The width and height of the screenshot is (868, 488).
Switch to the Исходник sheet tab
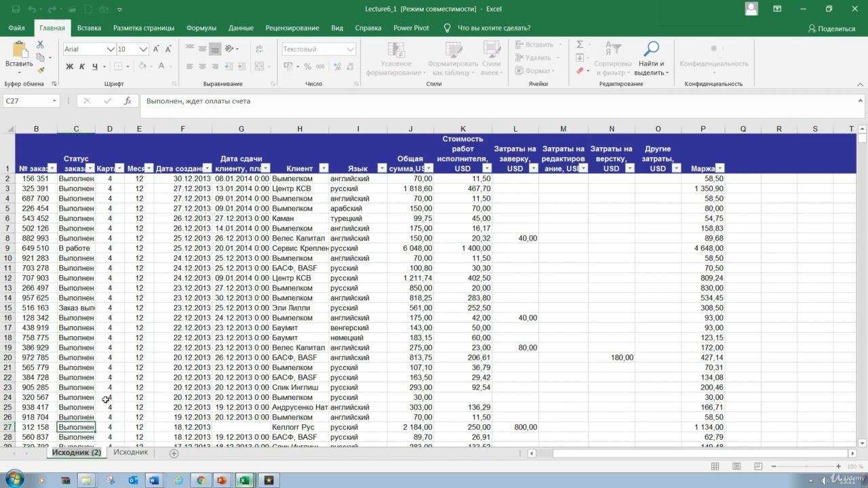click(130, 452)
